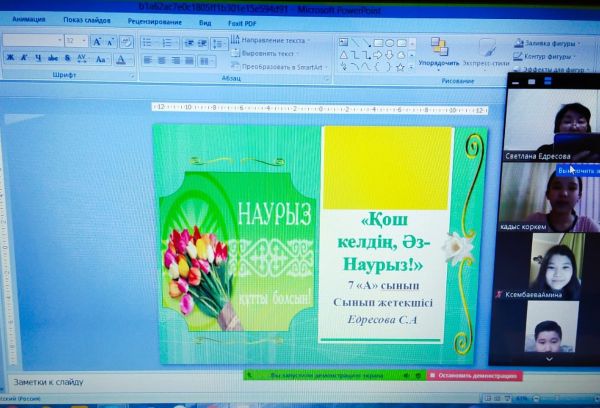The width and height of the screenshot is (600, 408).
Task: Open the Анимация ribbon tab
Action: point(29,19)
